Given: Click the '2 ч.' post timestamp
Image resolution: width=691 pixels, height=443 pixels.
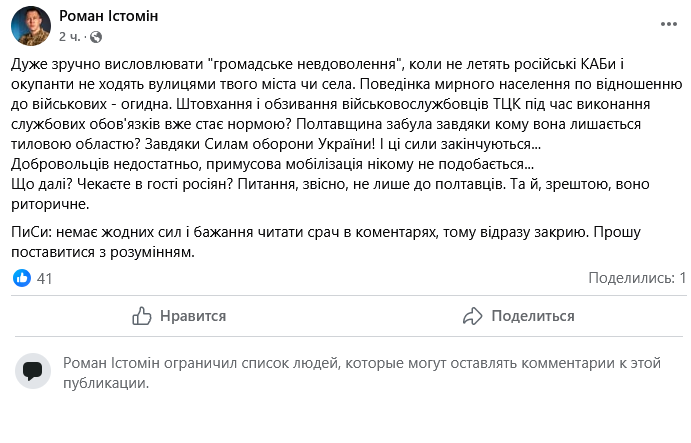Looking at the screenshot, I should coord(69,37).
